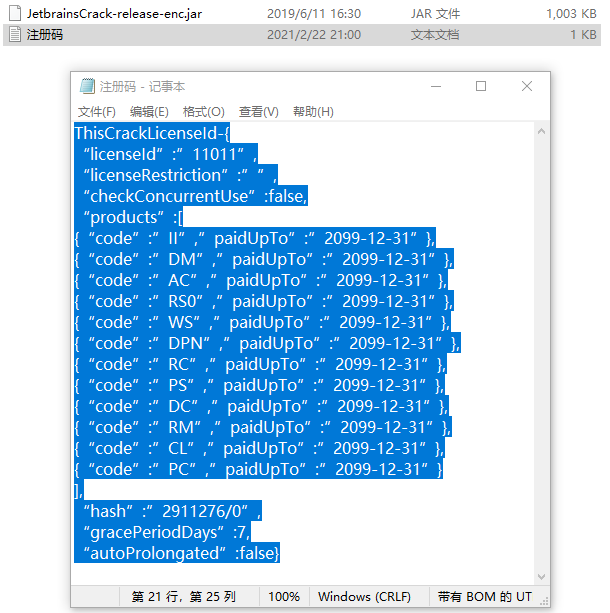
Task: Click the line with code CL
Action: [x=259, y=448]
